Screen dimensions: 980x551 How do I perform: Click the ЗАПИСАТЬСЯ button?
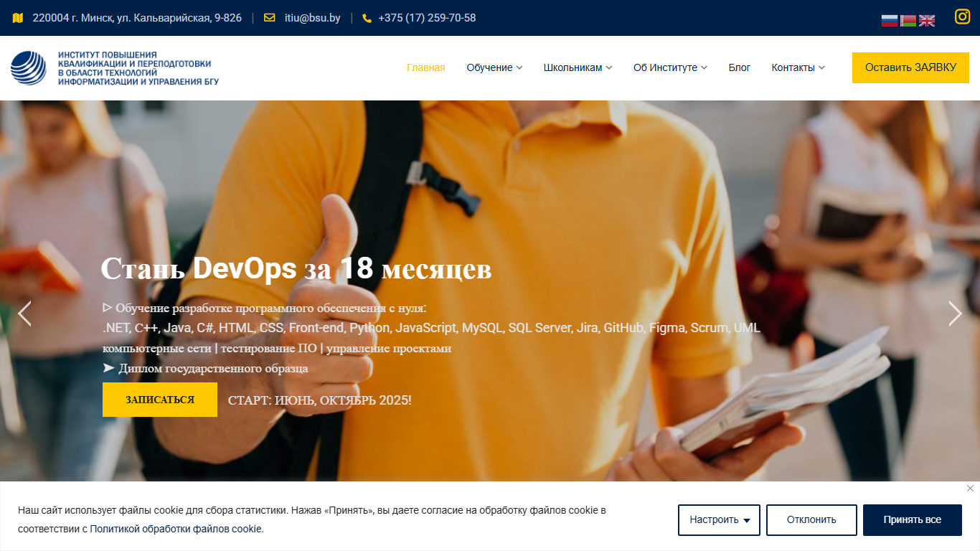[160, 400]
